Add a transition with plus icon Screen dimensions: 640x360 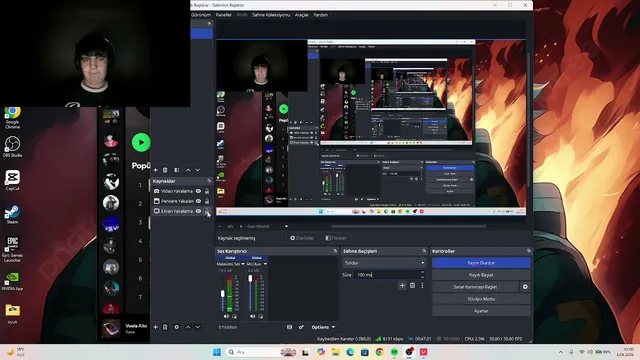tap(402, 285)
